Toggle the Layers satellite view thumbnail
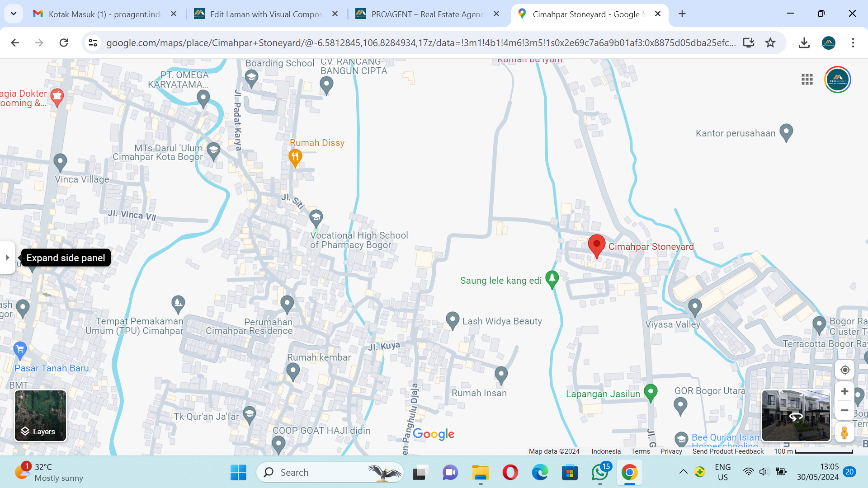 [x=40, y=416]
